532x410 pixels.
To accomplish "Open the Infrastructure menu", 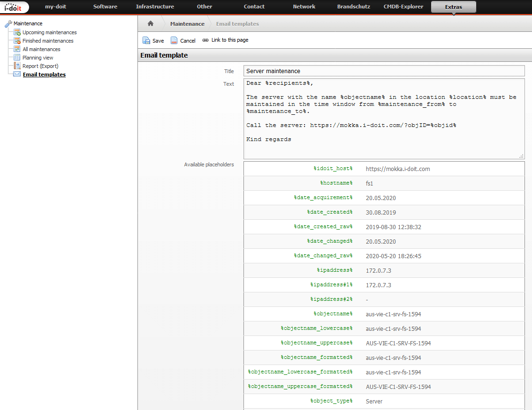I will coord(155,7).
